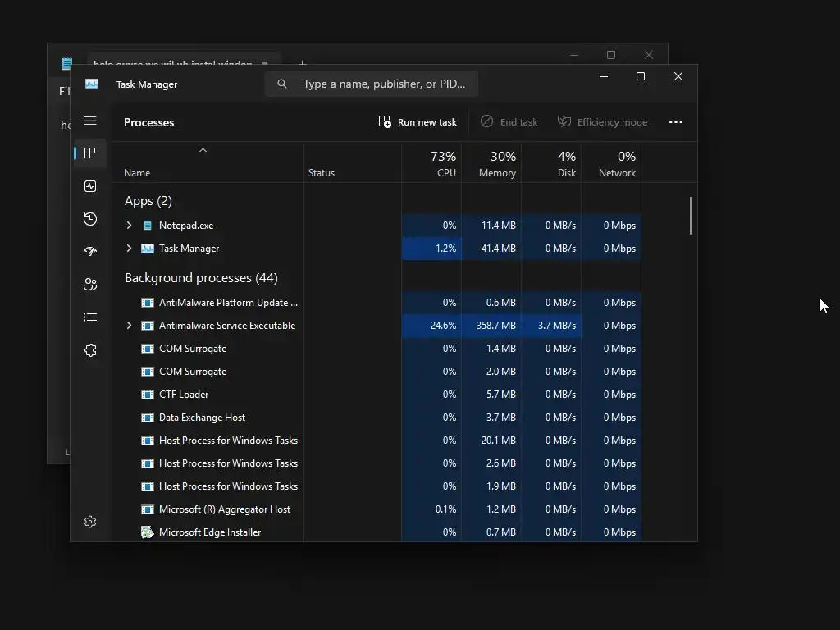Select COM Surrogate row using 2.0 MB
Viewport: 840px width, 630px height.
[x=376, y=372]
